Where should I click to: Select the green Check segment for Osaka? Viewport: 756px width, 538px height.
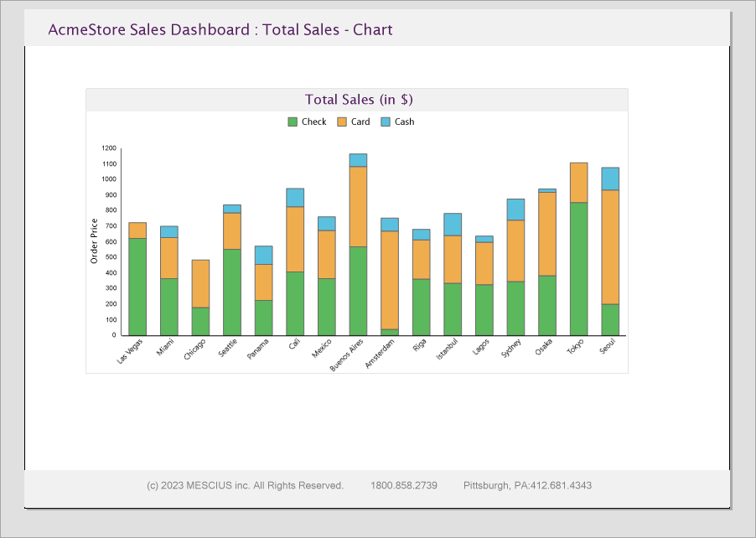[x=547, y=306]
